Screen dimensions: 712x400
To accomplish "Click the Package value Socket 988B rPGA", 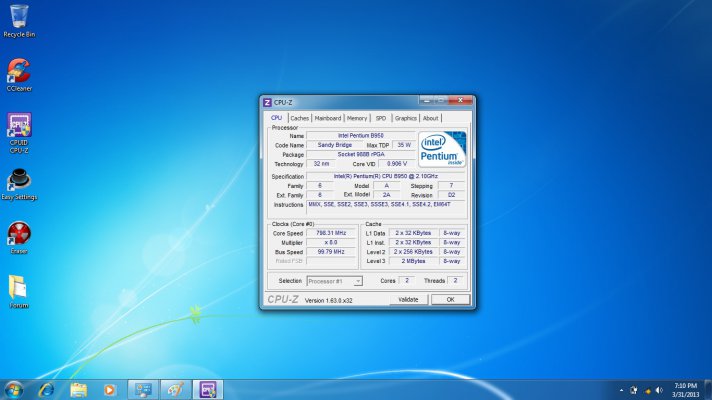I will 361,154.
